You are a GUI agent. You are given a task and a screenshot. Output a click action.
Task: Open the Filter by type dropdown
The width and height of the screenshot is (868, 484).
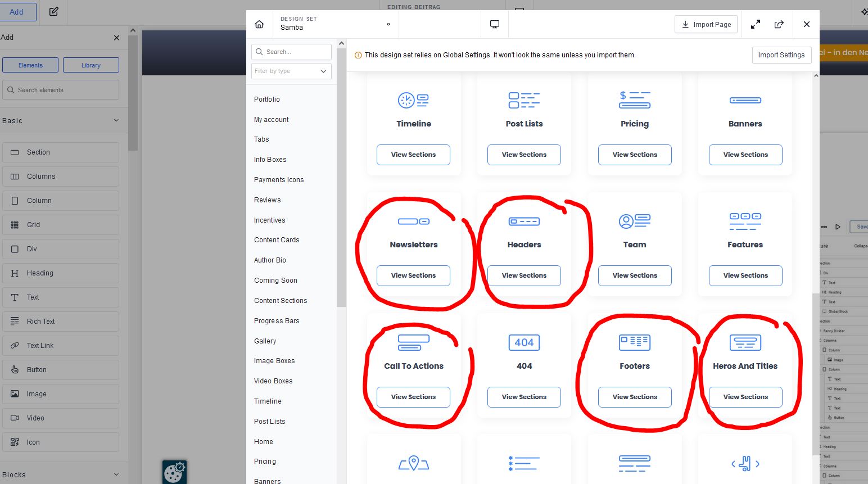tap(291, 71)
